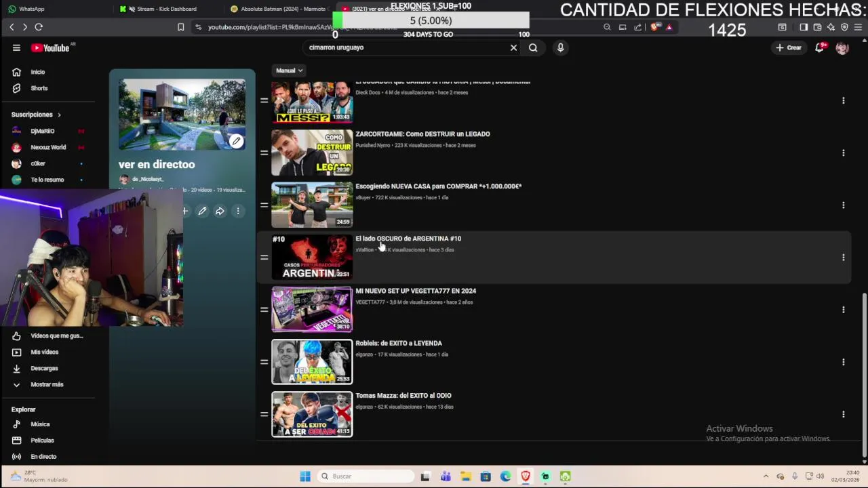Click the magnifier search button
The image size is (868, 488).
coord(533,47)
